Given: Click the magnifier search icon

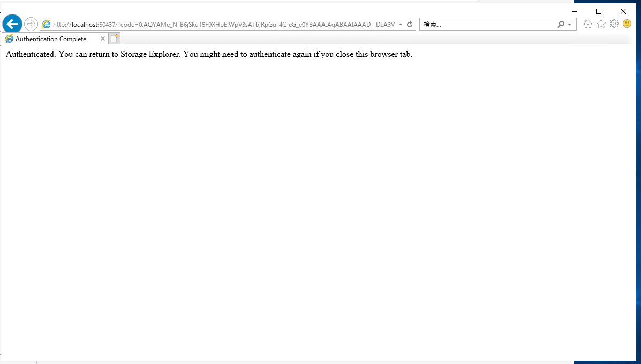Looking at the screenshot, I should 561,25.
